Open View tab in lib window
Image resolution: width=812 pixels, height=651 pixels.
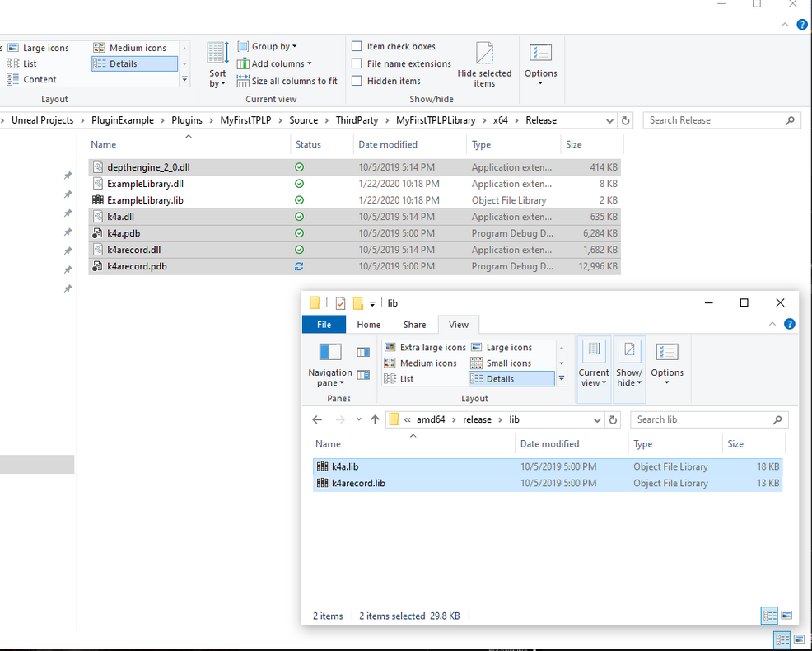click(x=459, y=325)
